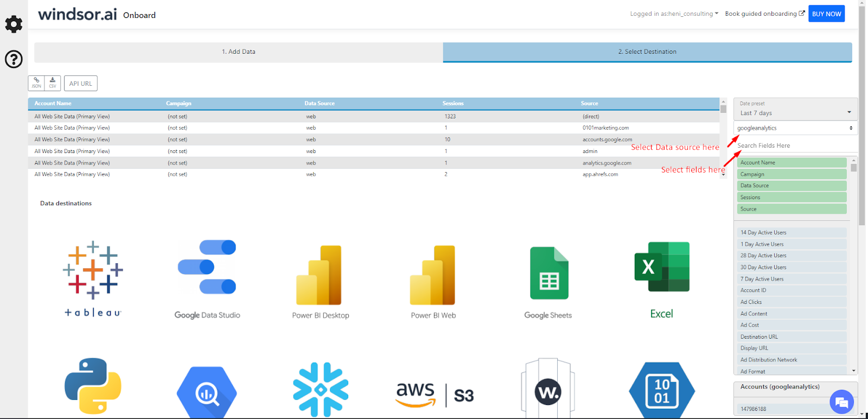Click the main page vertical scrollbar

pos(862,115)
